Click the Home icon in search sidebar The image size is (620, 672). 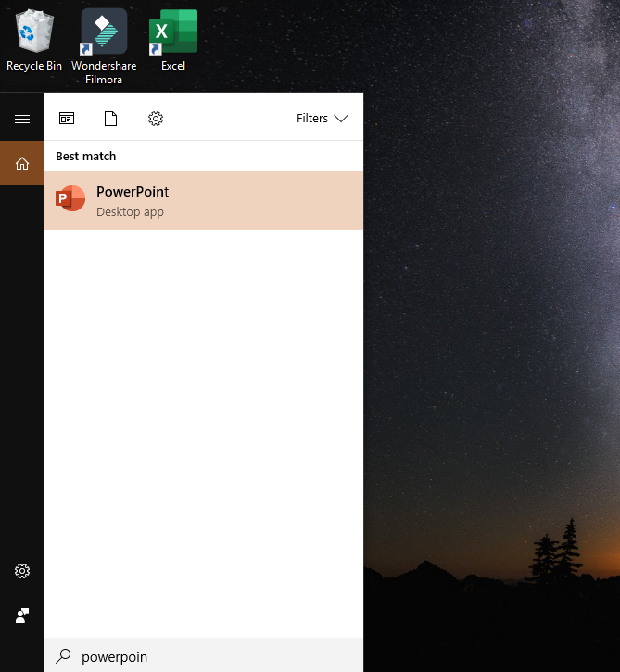[22, 164]
